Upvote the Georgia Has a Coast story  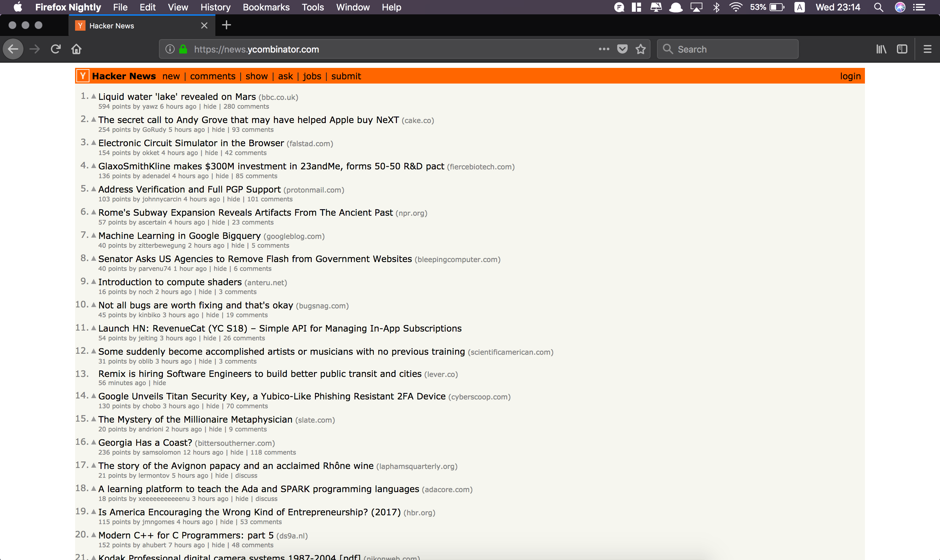click(x=94, y=442)
